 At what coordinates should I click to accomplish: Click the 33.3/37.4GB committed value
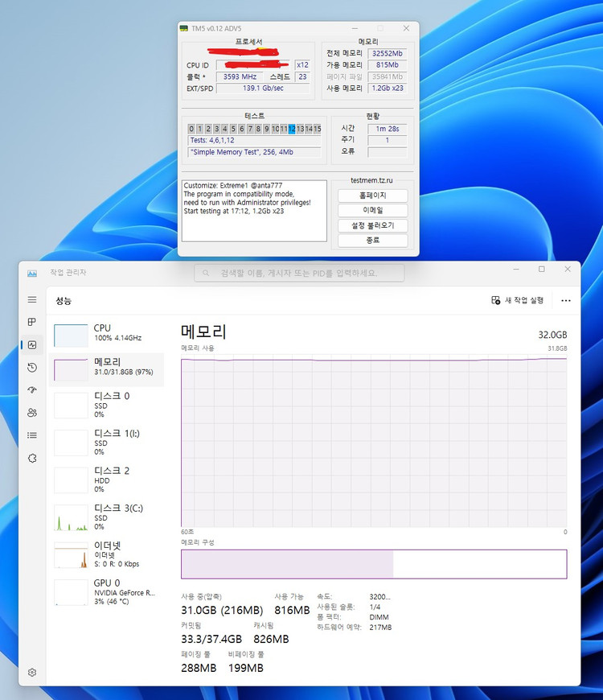click(211, 640)
